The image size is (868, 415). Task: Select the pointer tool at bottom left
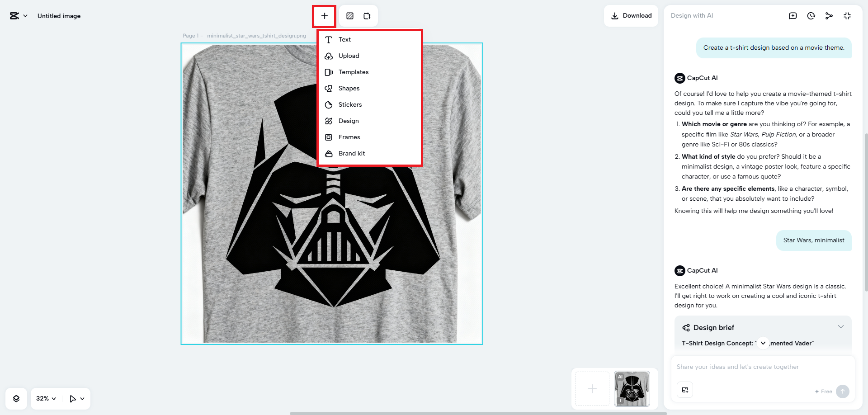[72, 399]
